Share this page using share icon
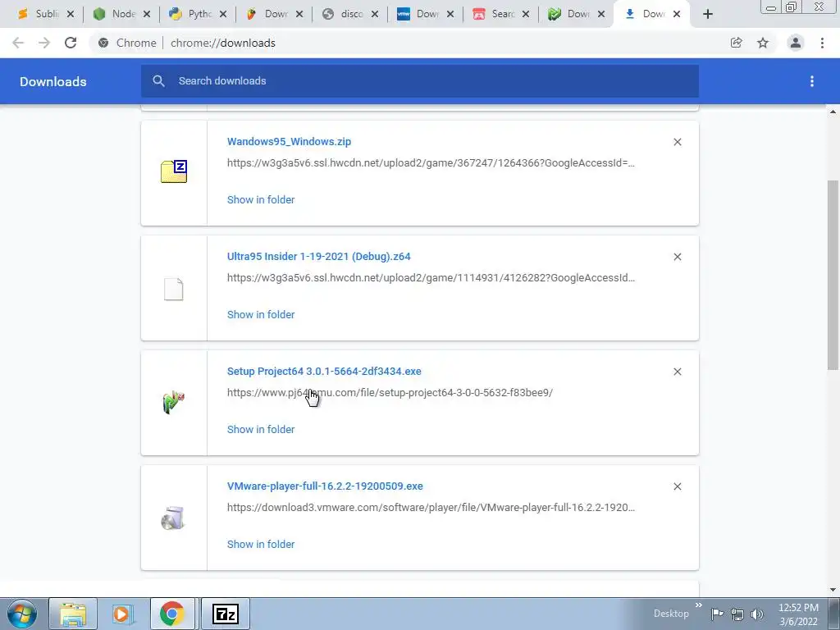Screen dimensions: 840x630 (736, 43)
